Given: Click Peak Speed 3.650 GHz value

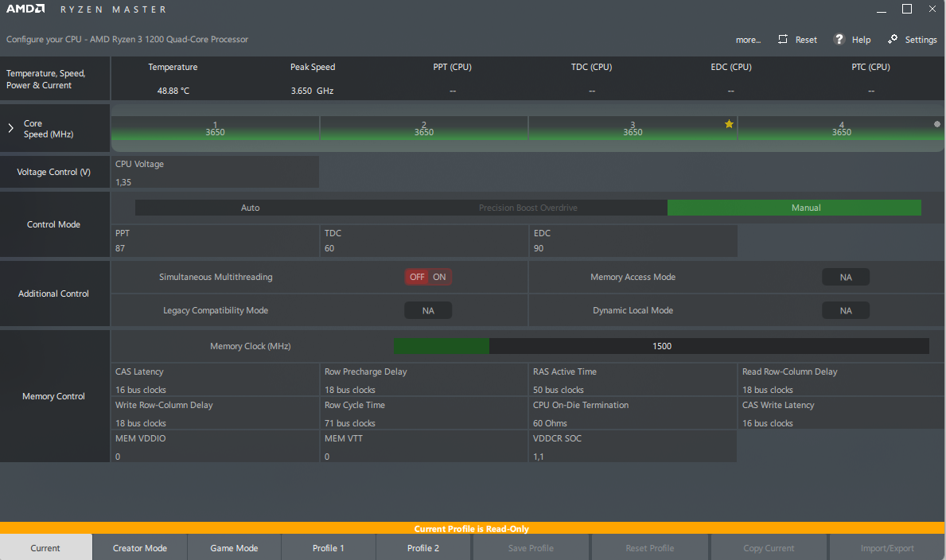Looking at the screenshot, I should (x=312, y=91).
